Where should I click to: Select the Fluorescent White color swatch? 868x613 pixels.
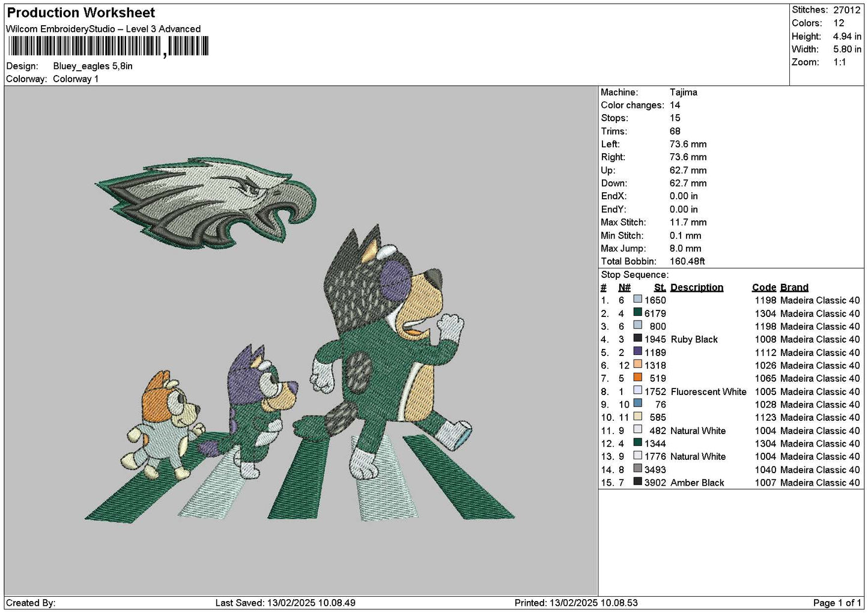(x=638, y=390)
